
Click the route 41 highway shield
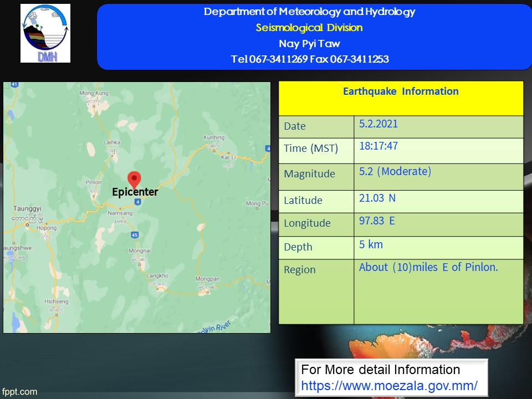tap(15, 85)
